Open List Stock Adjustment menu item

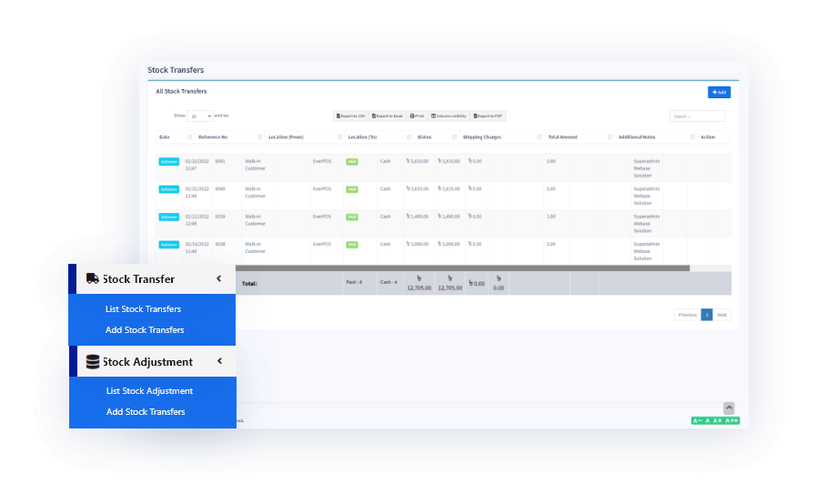(149, 391)
